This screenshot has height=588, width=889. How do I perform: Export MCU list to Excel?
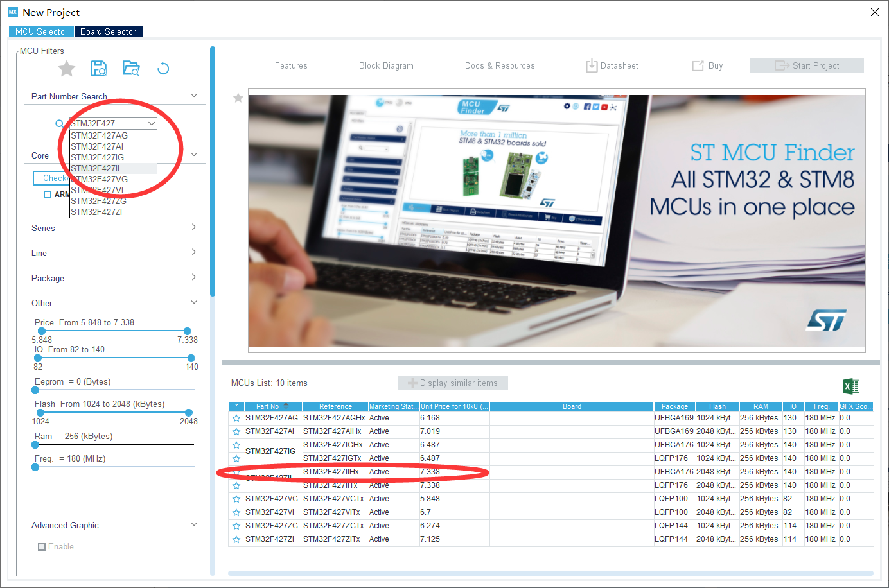point(851,386)
